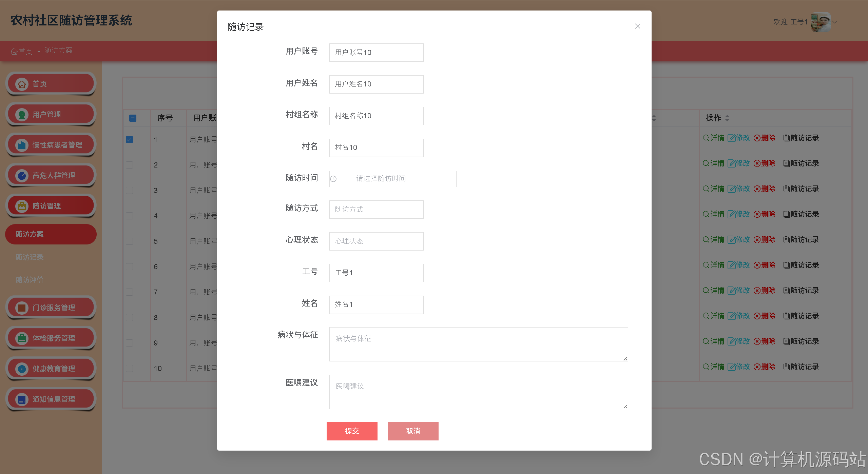
Task: Click the 取消 cancel button
Action: (413, 431)
